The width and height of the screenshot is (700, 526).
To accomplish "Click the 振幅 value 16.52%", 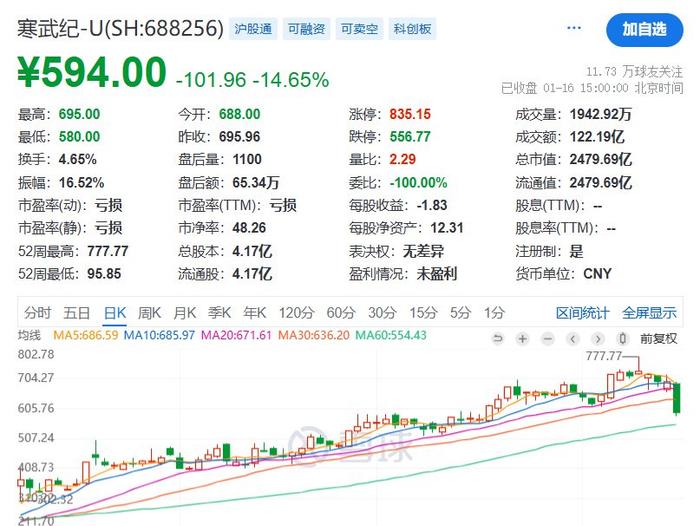I will coord(82,182).
